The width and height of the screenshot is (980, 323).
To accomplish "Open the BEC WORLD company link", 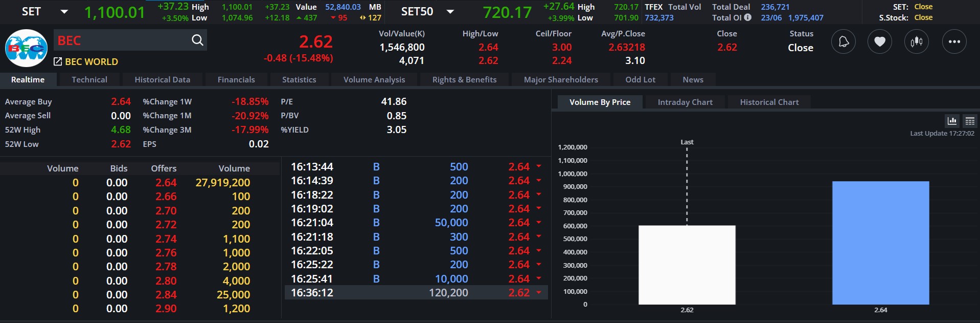I will (x=92, y=61).
